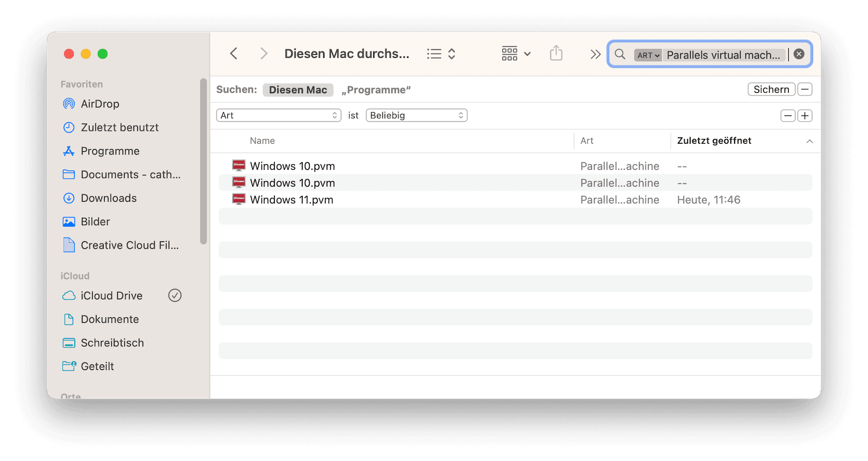Click the Documents folder icon

[69, 175]
